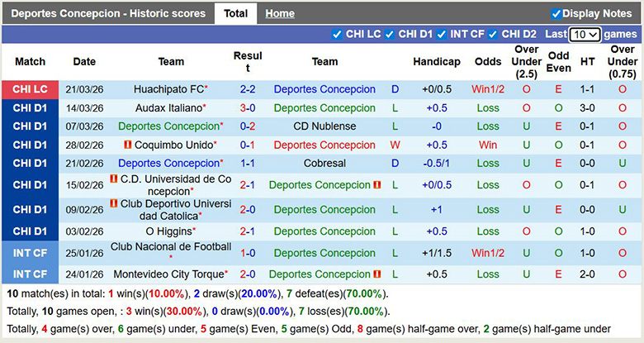Uncheck the CHI LC league filter
Viewport: 644px width, 343px height.
coord(336,35)
